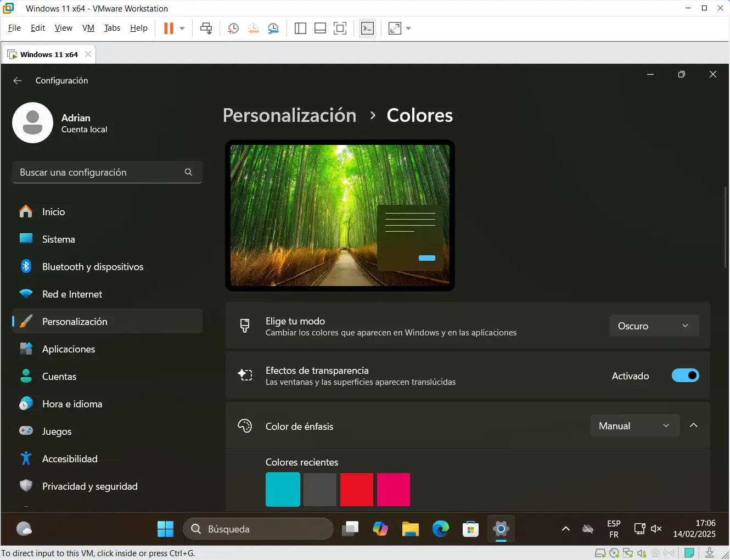The height and width of the screenshot is (560, 730).
Task: Click the taskbar Búsqueda search box
Action: 258,529
